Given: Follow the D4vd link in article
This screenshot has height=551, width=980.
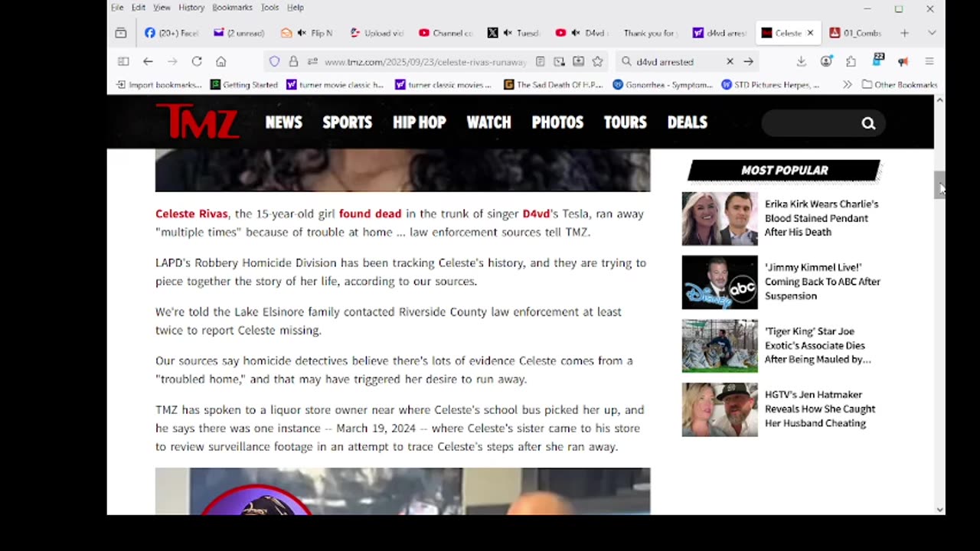Looking at the screenshot, I should pos(536,214).
